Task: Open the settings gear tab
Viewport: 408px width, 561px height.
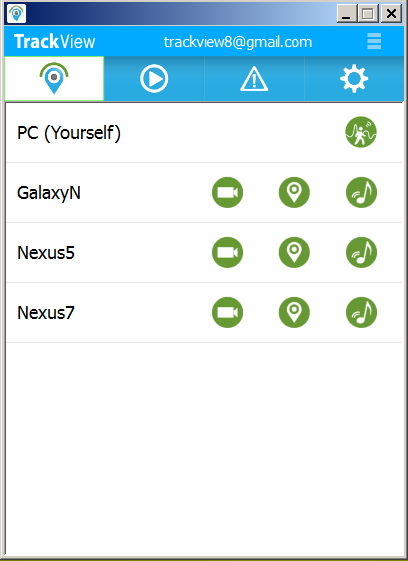Action: (354, 78)
